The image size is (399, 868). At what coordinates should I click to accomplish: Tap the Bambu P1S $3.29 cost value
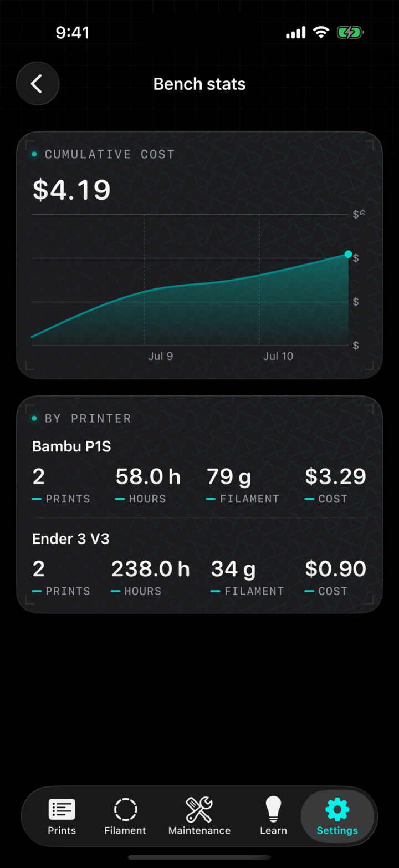[335, 476]
